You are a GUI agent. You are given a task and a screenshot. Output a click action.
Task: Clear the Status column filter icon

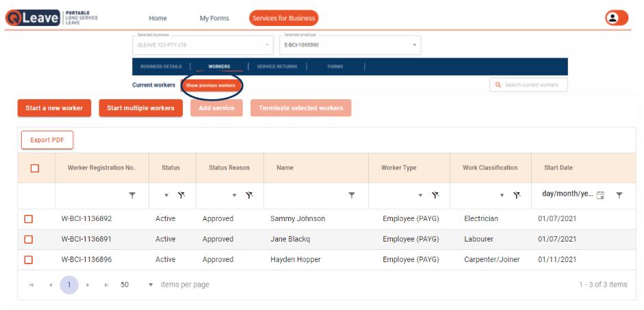181,196
